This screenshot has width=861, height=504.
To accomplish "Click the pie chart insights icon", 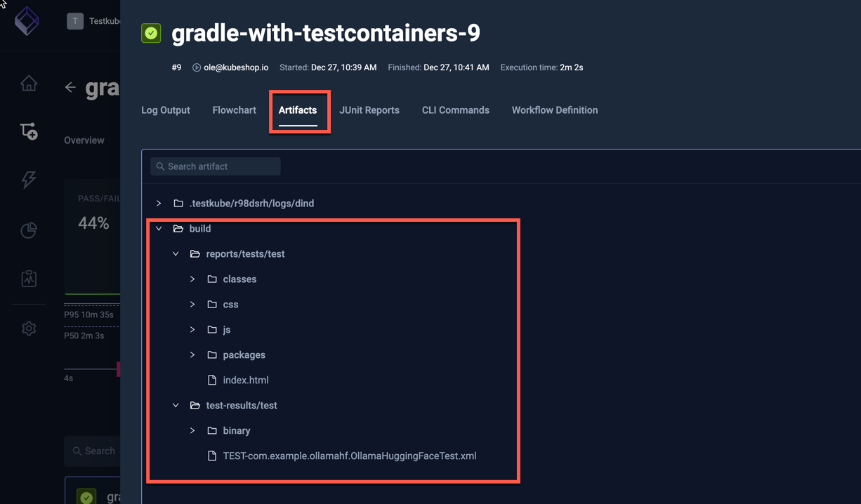I will click(28, 230).
